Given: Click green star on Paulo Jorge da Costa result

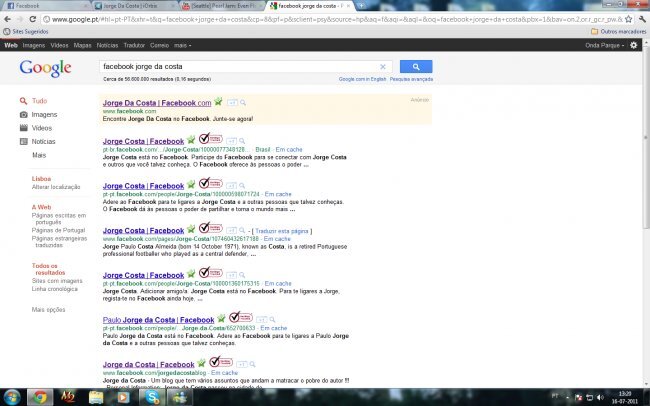Looking at the screenshot, I should coord(221,318).
